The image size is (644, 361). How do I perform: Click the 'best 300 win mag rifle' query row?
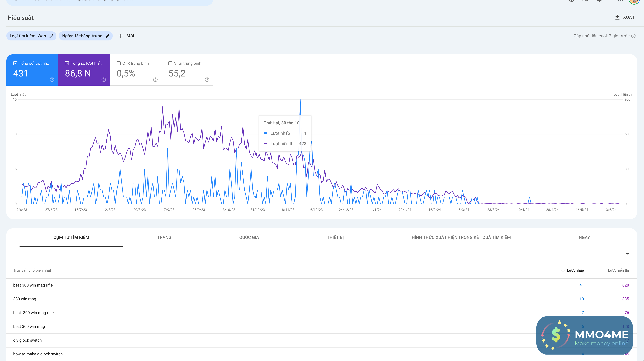click(x=33, y=285)
